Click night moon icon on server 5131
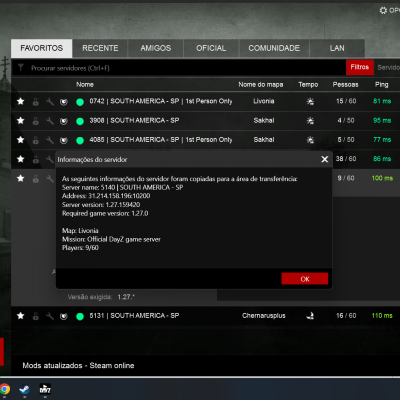 pyautogui.click(x=310, y=316)
